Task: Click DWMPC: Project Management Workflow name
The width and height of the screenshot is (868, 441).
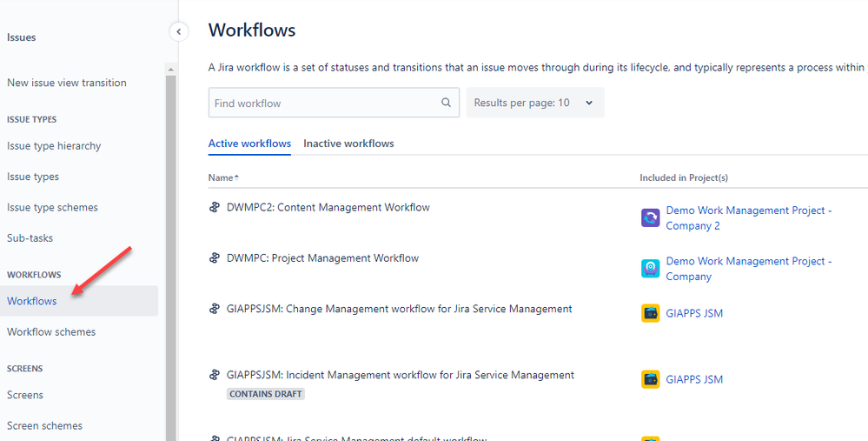Action: [x=322, y=257]
